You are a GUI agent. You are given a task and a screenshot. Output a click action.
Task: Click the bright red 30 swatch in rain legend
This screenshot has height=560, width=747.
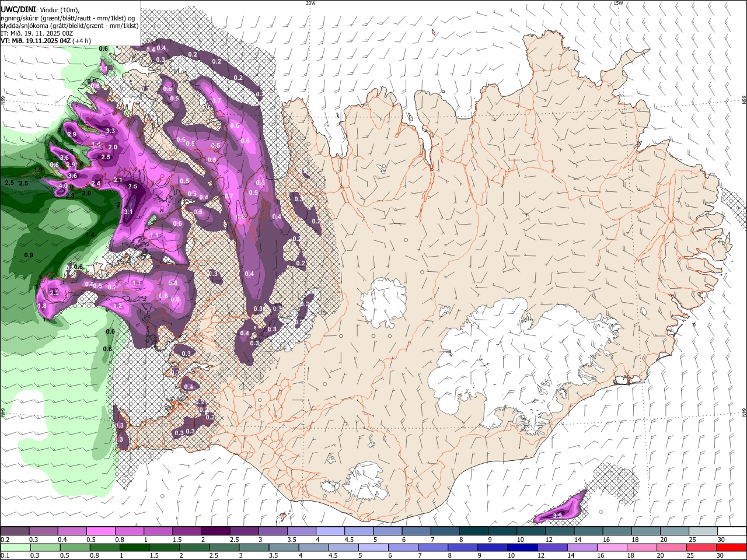tap(731, 547)
